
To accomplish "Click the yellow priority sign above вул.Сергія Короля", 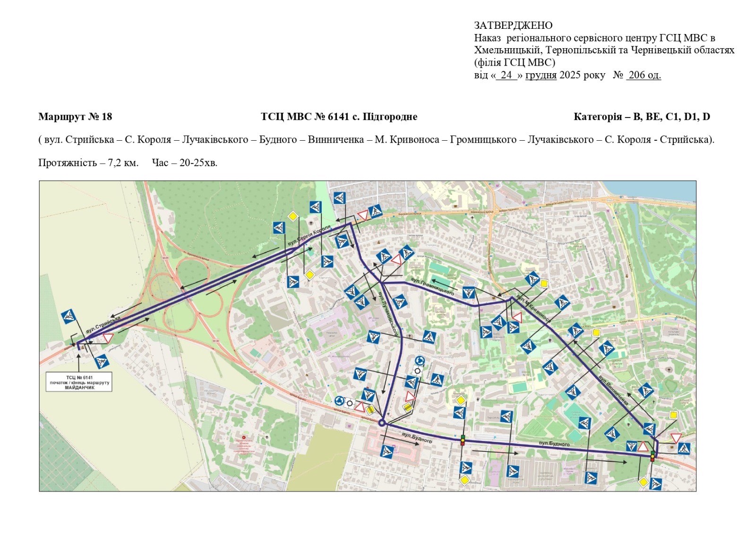I will [x=293, y=216].
